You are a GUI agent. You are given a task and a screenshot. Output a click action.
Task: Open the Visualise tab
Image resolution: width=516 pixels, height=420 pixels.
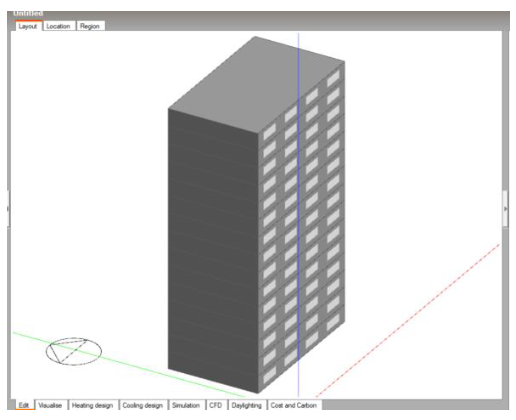coord(50,405)
